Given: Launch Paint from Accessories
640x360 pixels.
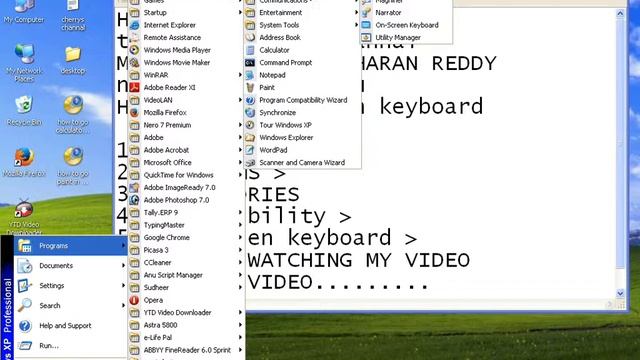Looking at the screenshot, I should pos(302,87).
